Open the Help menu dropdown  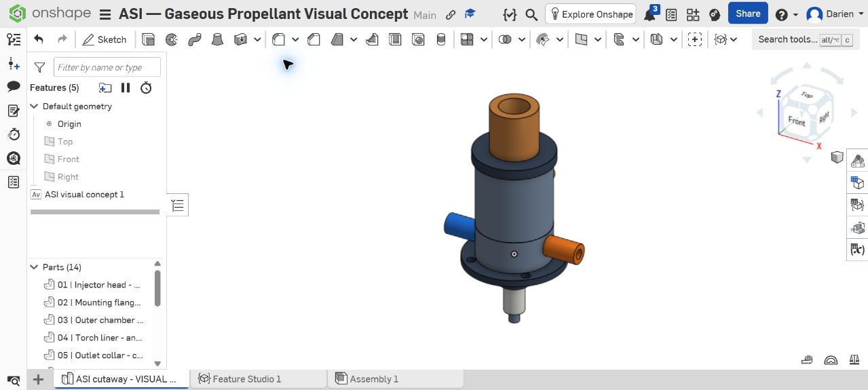(786, 14)
